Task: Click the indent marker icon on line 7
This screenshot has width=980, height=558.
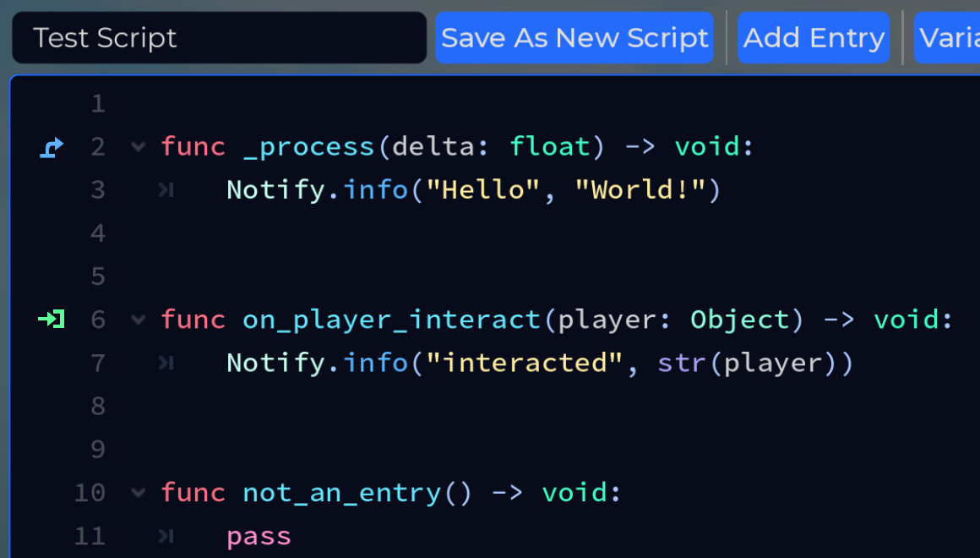Action: 166,363
